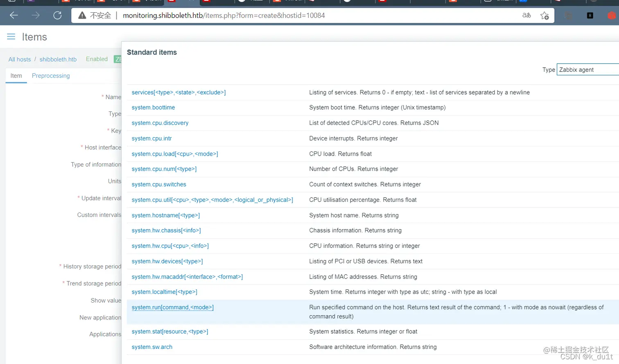Switch to the Item tab
Image resolution: width=619 pixels, height=364 pixels.
coord(16,76)
